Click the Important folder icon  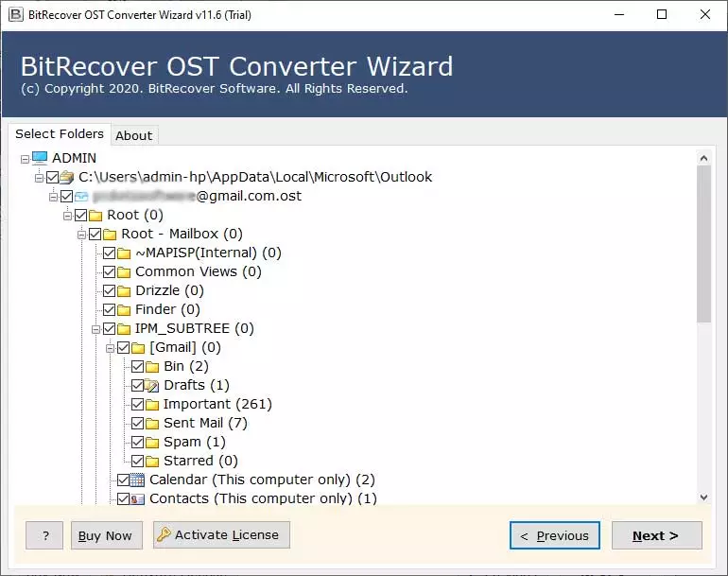coord(152,405)
